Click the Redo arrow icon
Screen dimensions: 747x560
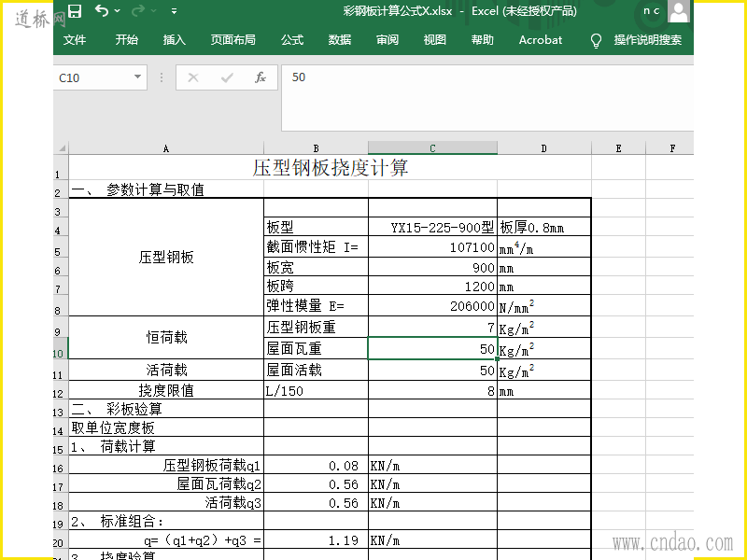click(x=137, y=10)
